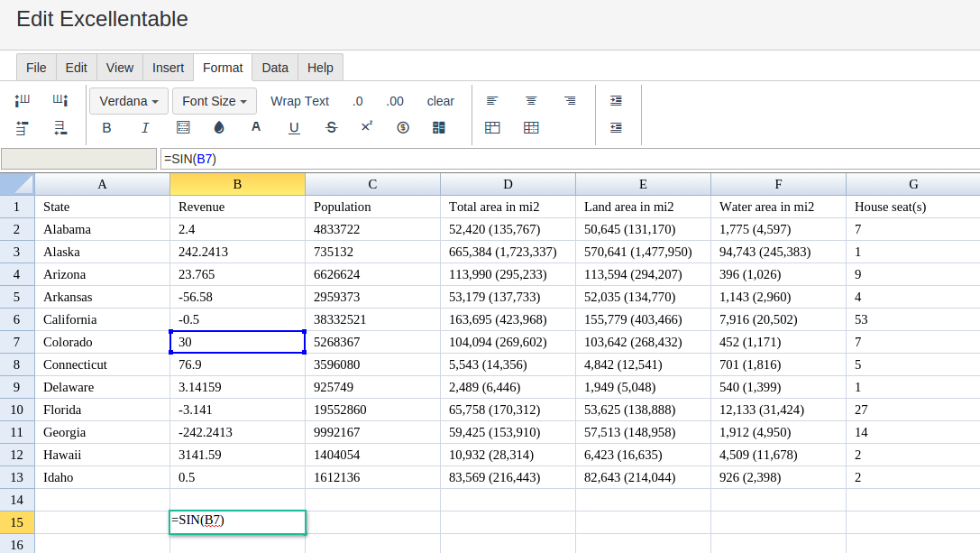Screen dimensions: 980x553
Task: Expand the Font Size dropdown
Action: [x=215, y=101]
